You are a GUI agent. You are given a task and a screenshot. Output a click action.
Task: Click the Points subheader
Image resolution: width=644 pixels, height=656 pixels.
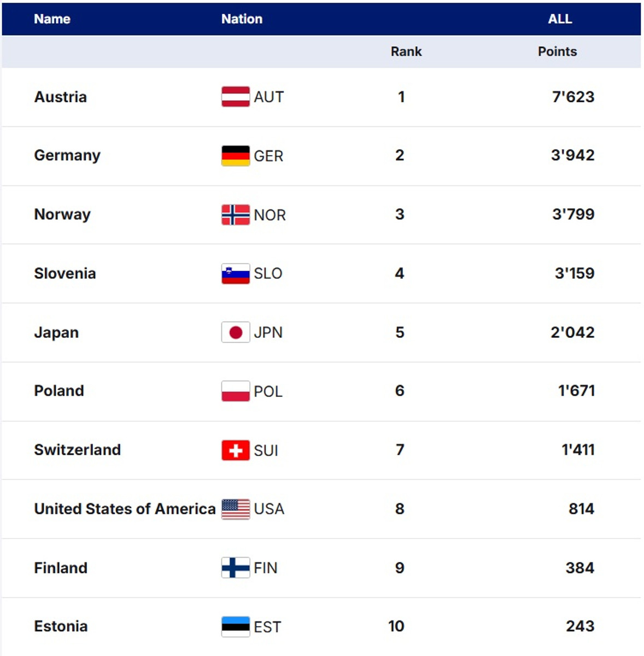pos(557,52)
